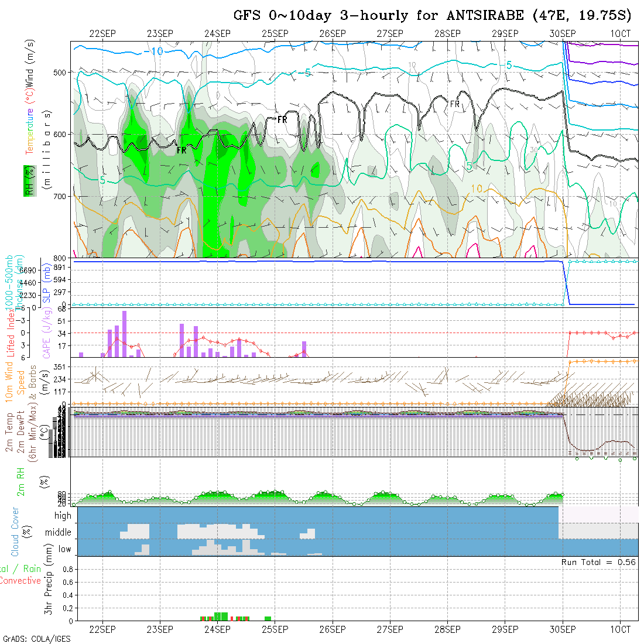This screenshot has height=644, width=644.
Task: Click the Run Total = 0.56 text
Action: coord(598,562)
